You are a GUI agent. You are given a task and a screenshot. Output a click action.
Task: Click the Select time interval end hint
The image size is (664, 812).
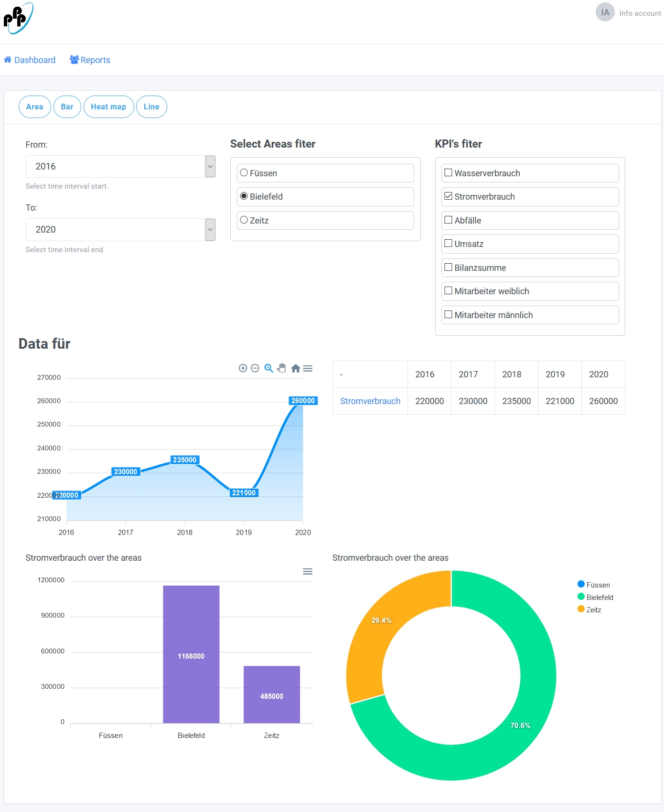[x=64, y=250]
